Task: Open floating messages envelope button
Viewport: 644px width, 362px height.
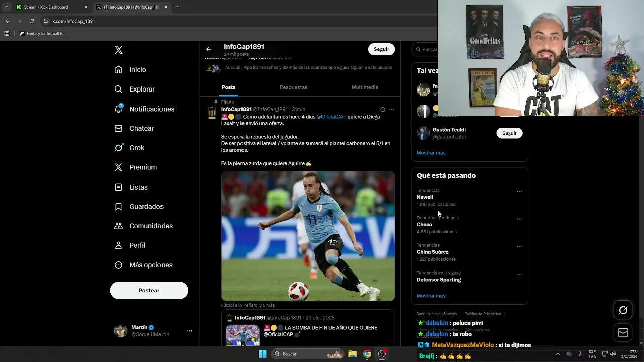Action: [x=623, y=333]
